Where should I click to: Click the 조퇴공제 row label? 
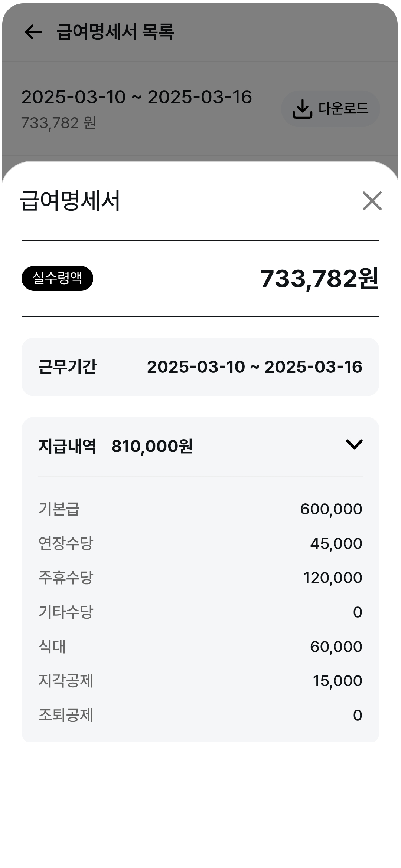coord(66,715)
